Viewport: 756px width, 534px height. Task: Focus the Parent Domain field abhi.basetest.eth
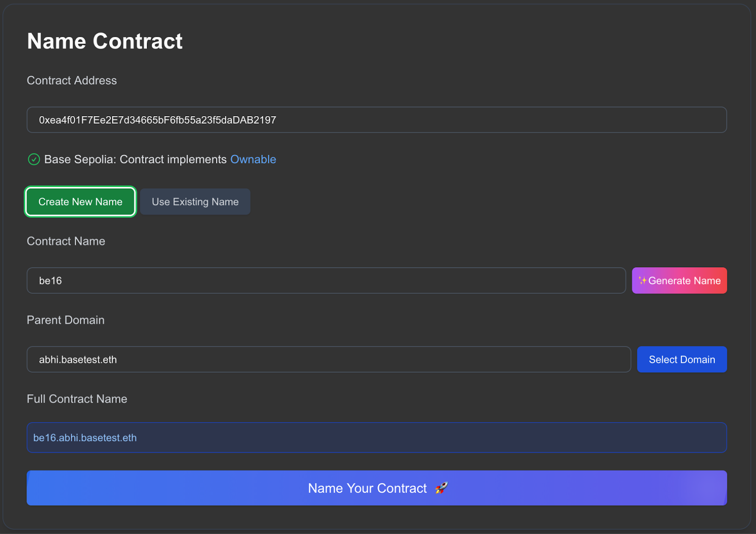328,360
